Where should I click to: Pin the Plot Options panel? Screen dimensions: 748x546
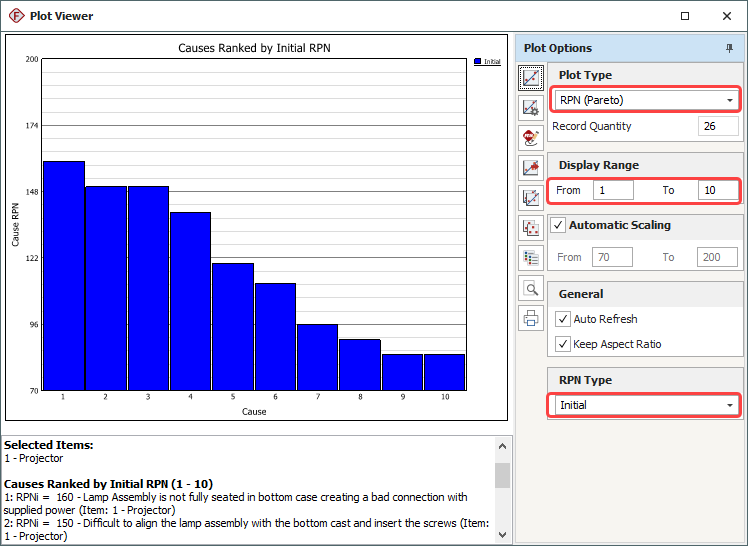pyautogui.click(x=729, y=48)
